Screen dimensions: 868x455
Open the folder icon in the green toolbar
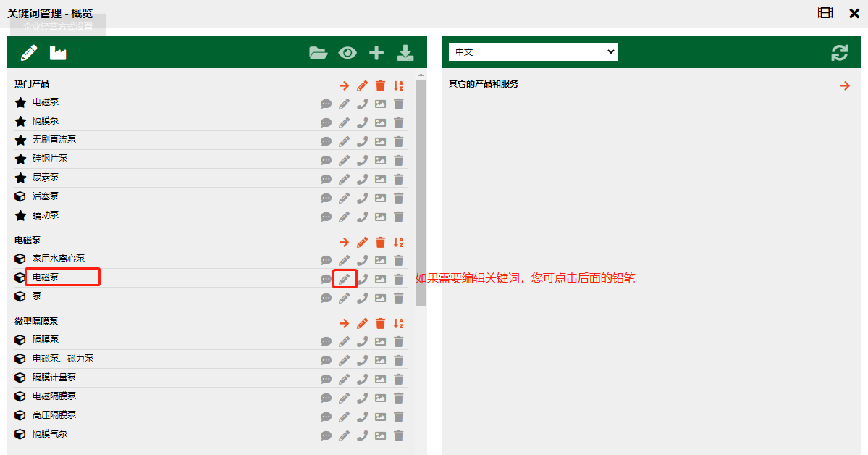point(318,53)
